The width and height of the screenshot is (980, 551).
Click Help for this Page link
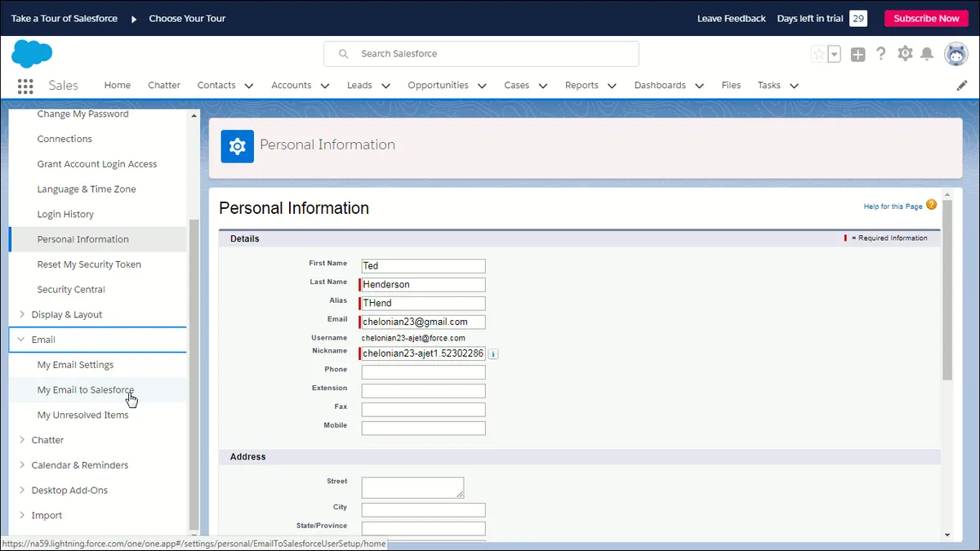coord(893,207)
